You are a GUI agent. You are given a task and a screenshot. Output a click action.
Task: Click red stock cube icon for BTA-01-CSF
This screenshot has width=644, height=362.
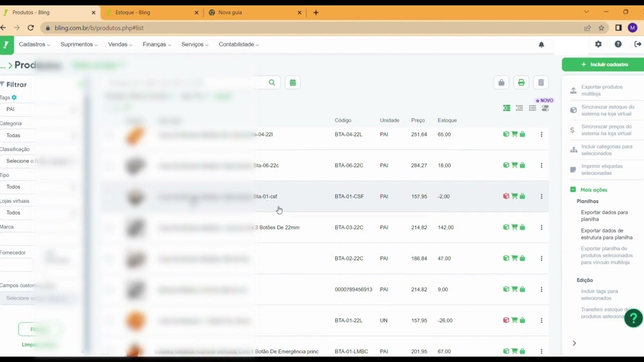(506, 196)
